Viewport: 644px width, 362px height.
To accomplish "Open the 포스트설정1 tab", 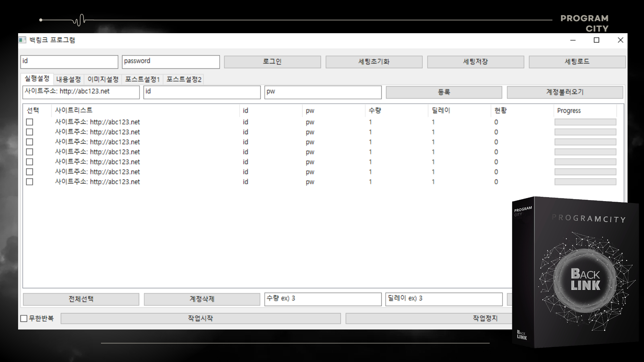I will coord(142,79).
